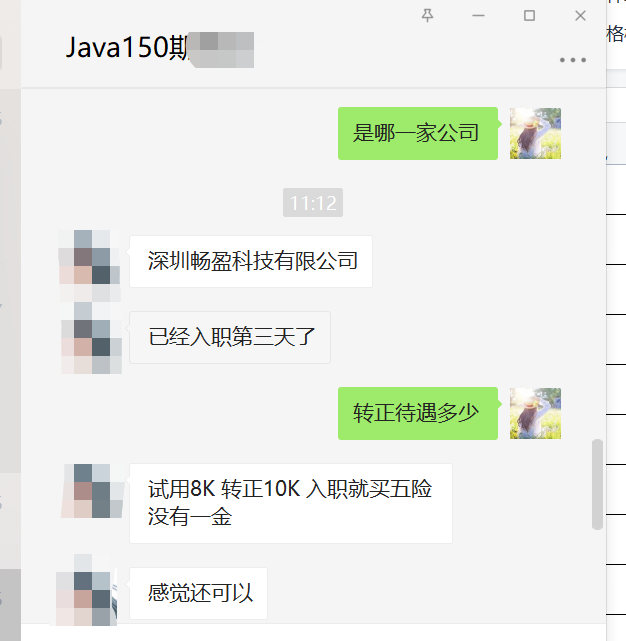This screenshot has width=626, height=641.
Task: Minimize the WeChat chat window
Action: pos(478,16)
